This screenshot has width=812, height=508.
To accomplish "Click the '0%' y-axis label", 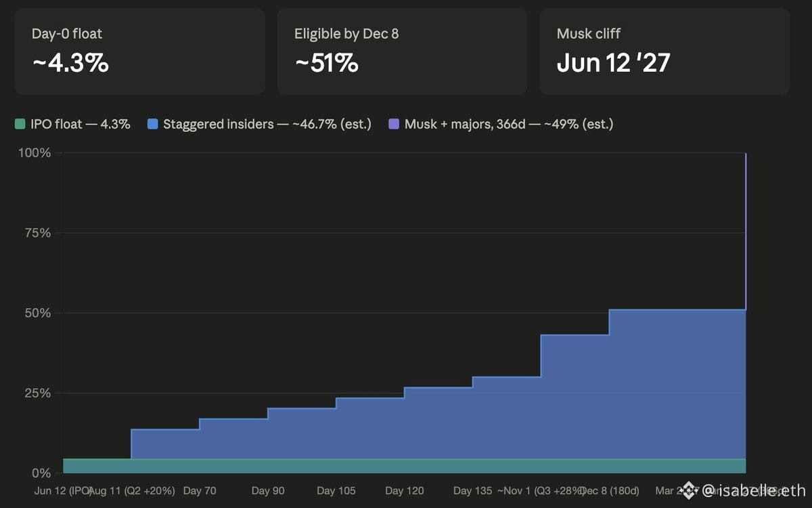I will point(41,473).
